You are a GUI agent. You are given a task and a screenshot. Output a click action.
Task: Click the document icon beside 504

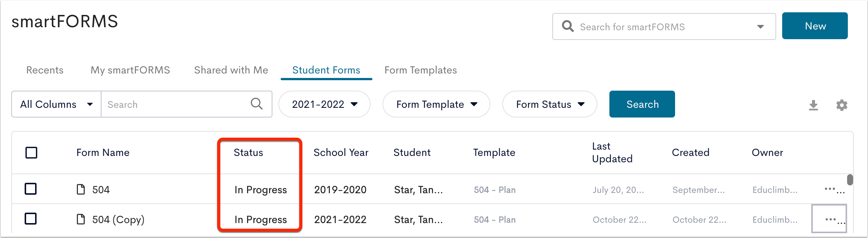(81, 190)
